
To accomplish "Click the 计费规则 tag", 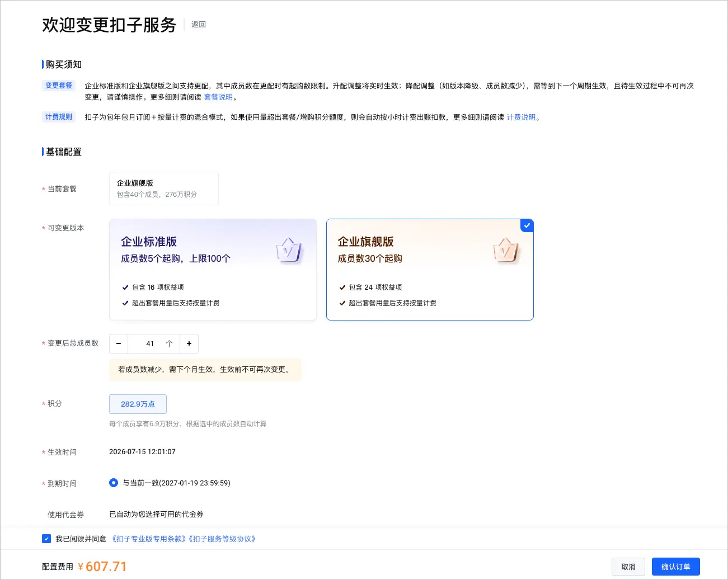I will (59, 117).
